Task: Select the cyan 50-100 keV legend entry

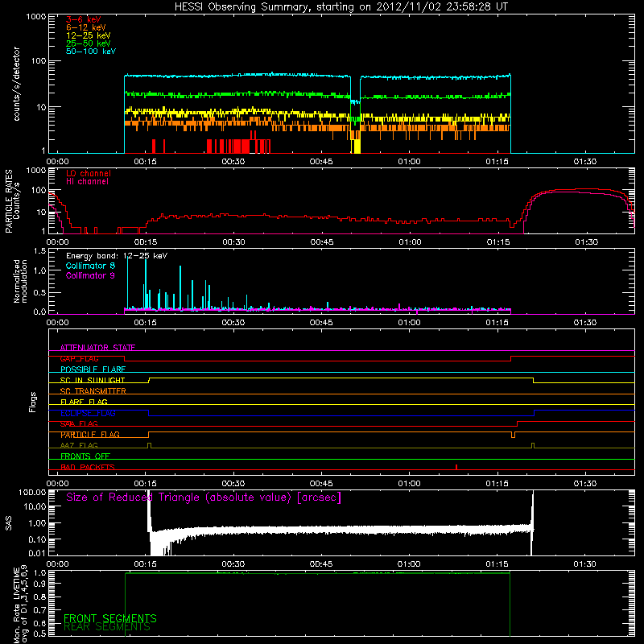Action: coord(91,52)
